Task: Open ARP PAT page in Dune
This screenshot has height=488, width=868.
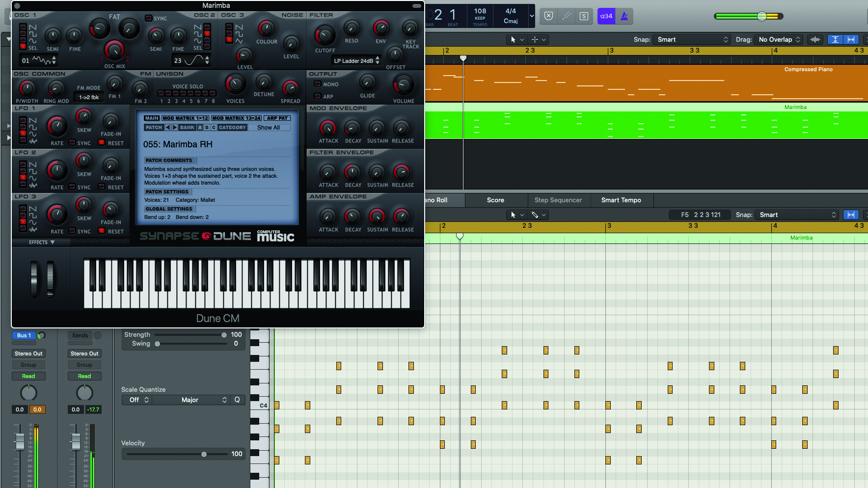Action: coord(277,118)
